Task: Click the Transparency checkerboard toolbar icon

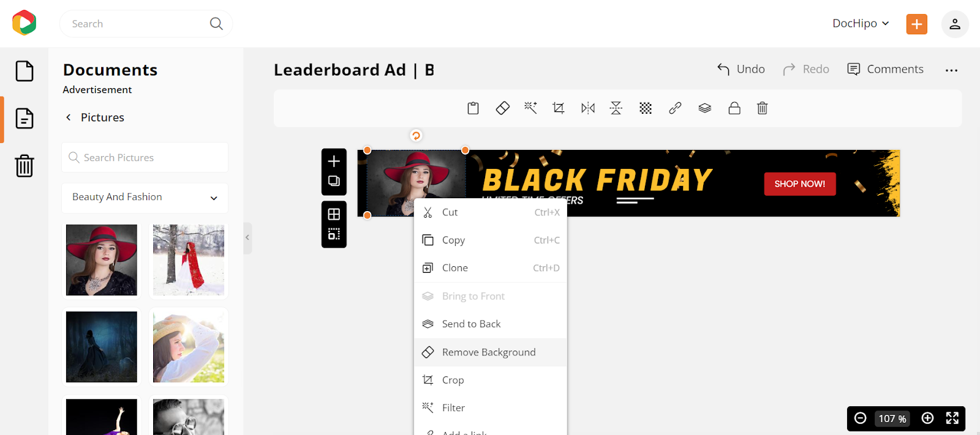Action: [x=646, y=108]
